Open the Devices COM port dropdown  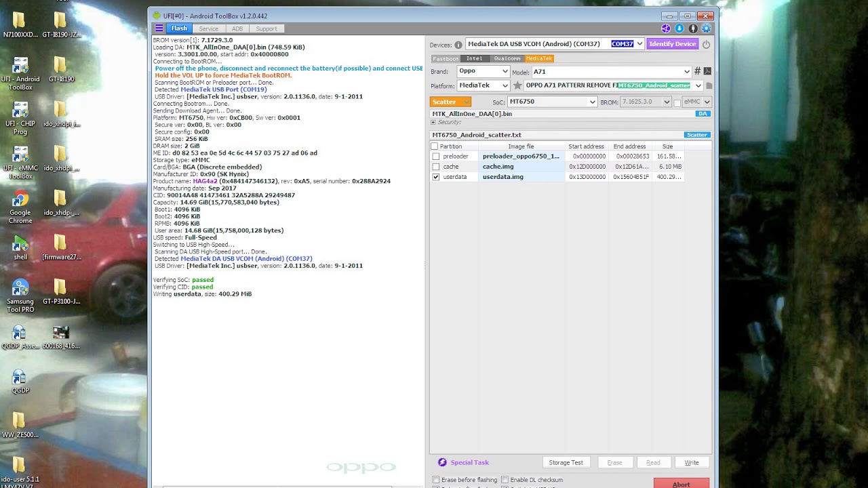pyautogui.click(x=555, y=44)
